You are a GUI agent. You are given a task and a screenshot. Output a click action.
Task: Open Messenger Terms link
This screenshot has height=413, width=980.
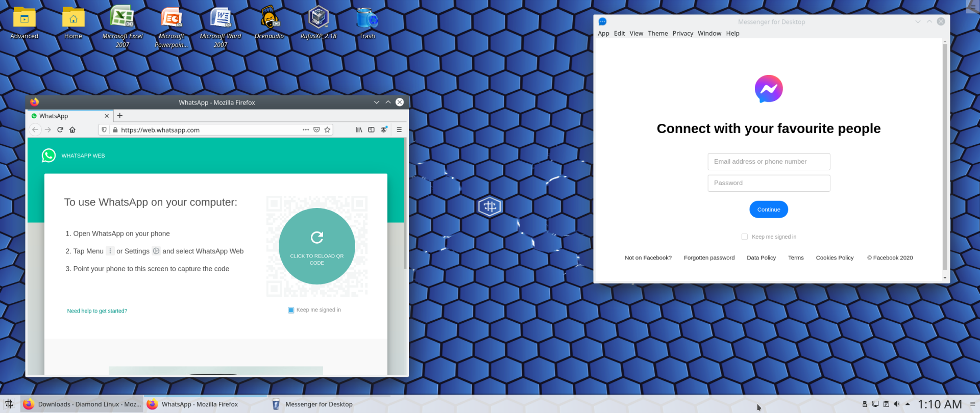(x=796, y=258)
